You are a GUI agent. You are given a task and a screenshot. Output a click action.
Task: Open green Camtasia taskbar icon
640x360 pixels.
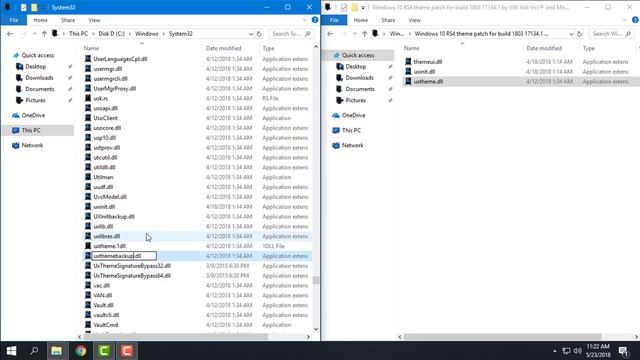click(x=104, y=351)
